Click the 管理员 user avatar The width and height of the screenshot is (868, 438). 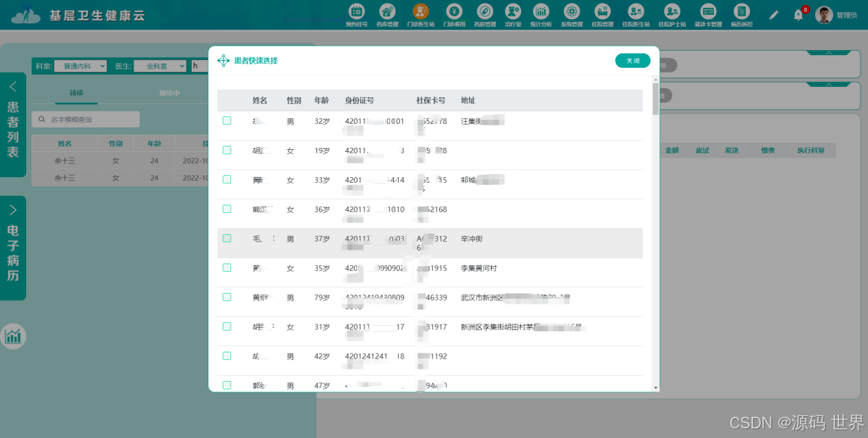(824, 14)
